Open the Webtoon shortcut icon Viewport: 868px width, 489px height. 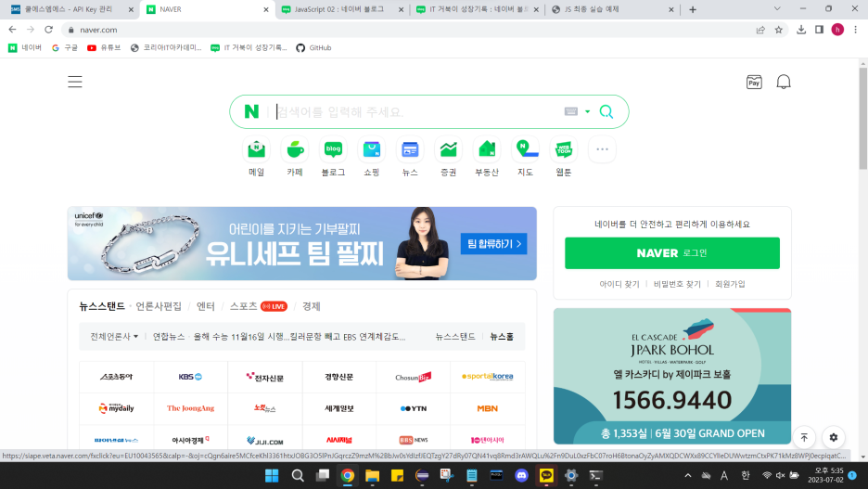point(564,149)
